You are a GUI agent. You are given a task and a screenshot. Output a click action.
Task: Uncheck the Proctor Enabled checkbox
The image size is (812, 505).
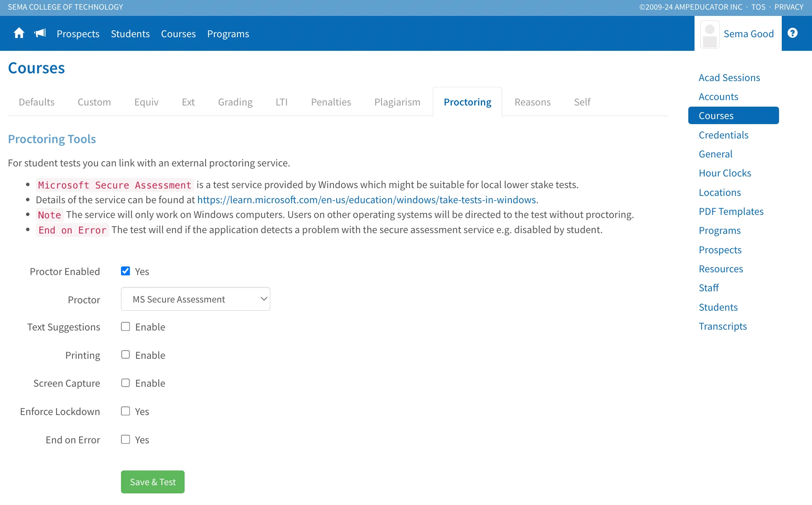tap(125, 271)
